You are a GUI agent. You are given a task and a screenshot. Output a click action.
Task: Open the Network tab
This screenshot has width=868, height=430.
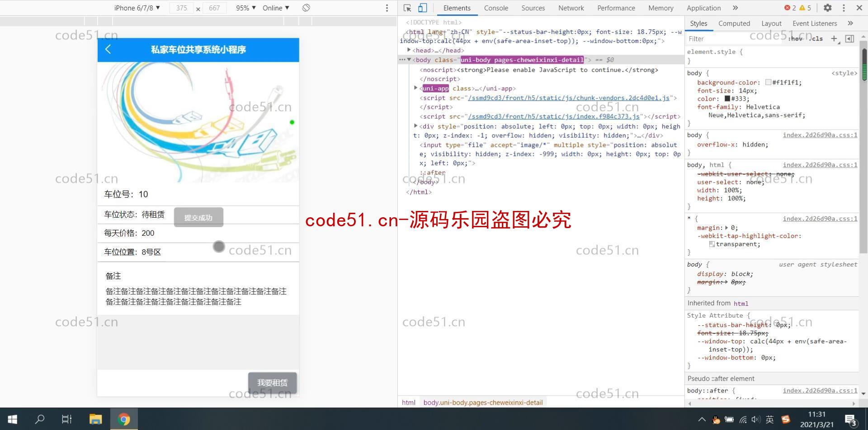tap(571, 8)
